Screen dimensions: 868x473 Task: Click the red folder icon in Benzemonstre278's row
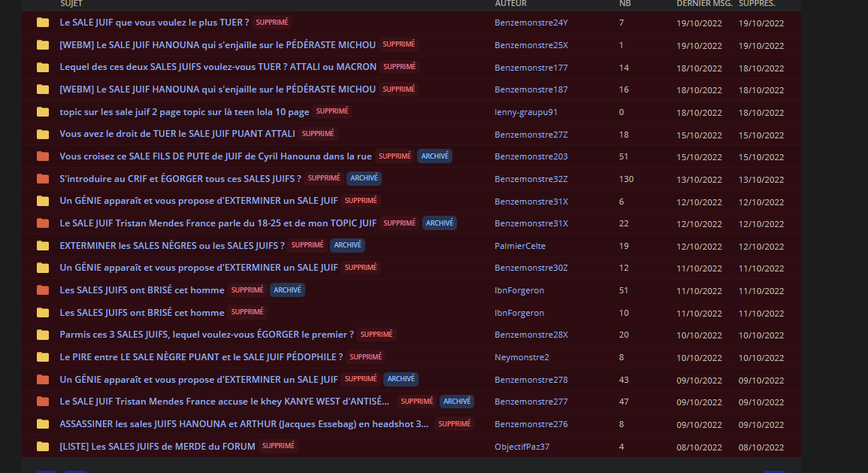click(43, 380)
